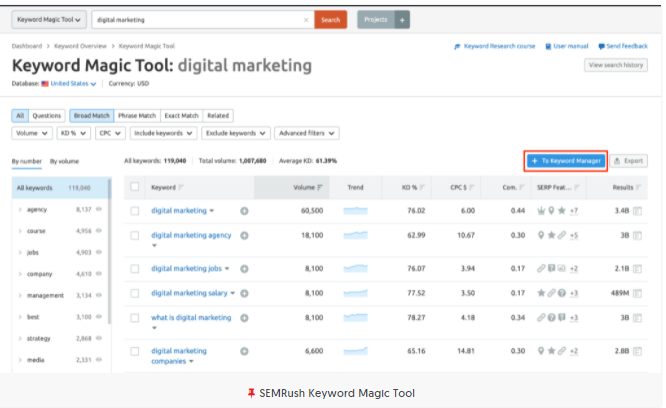Click +7 SERP features for 'digital marketing'

click(574, 211)
